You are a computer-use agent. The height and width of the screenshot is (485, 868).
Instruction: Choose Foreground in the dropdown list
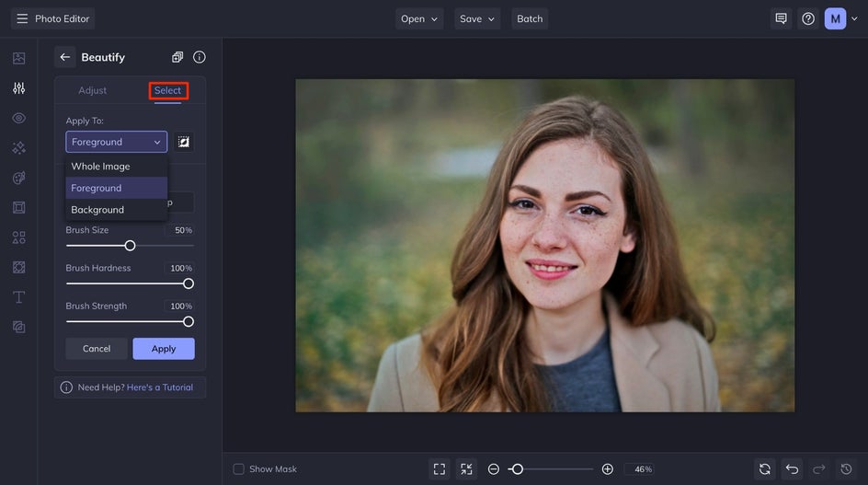click(x=116, y=188)
